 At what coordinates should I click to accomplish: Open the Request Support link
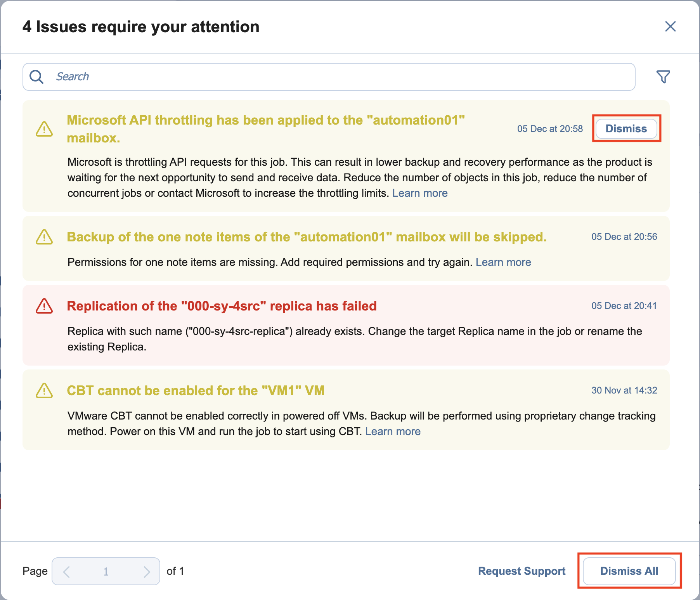point(522,571)
